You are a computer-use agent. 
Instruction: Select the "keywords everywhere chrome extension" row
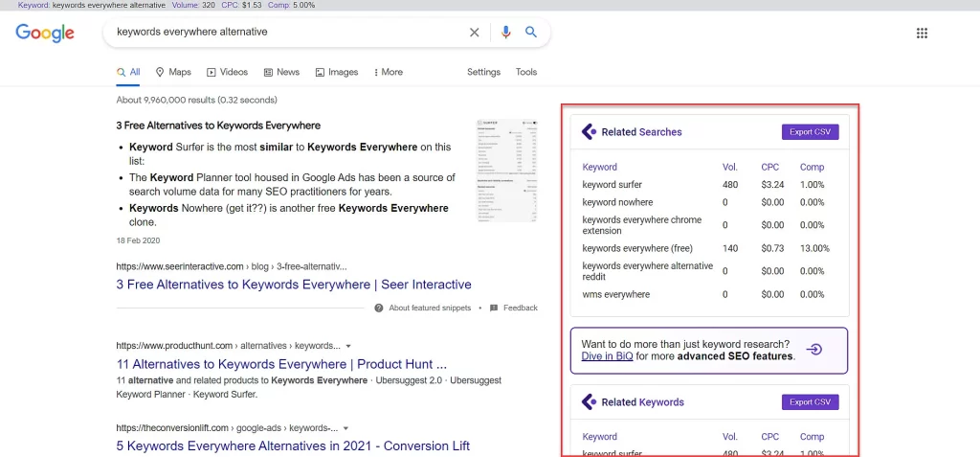(710, 225)
